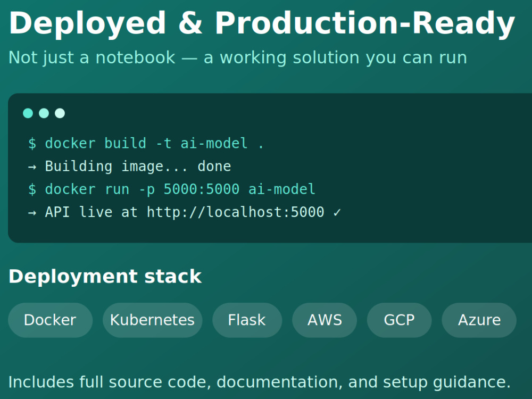Click the 'Deployment stack' heading
This screenshot has height=399, width=532.
105,276
